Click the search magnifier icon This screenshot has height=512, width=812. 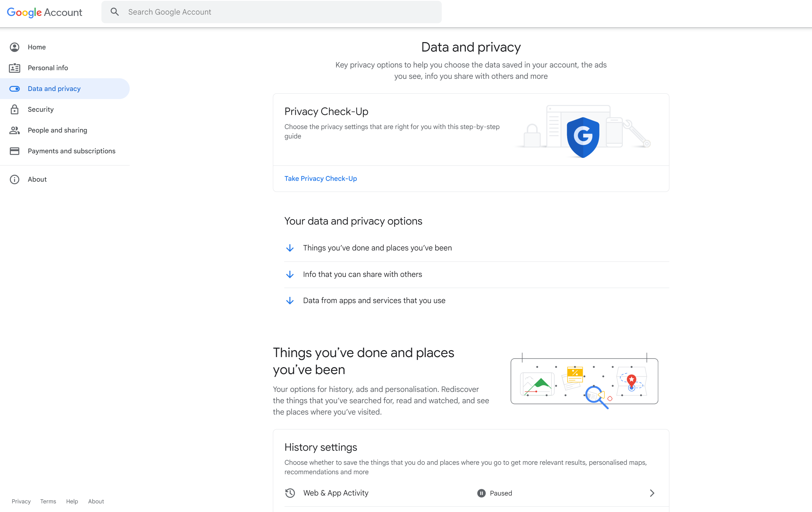115,12
